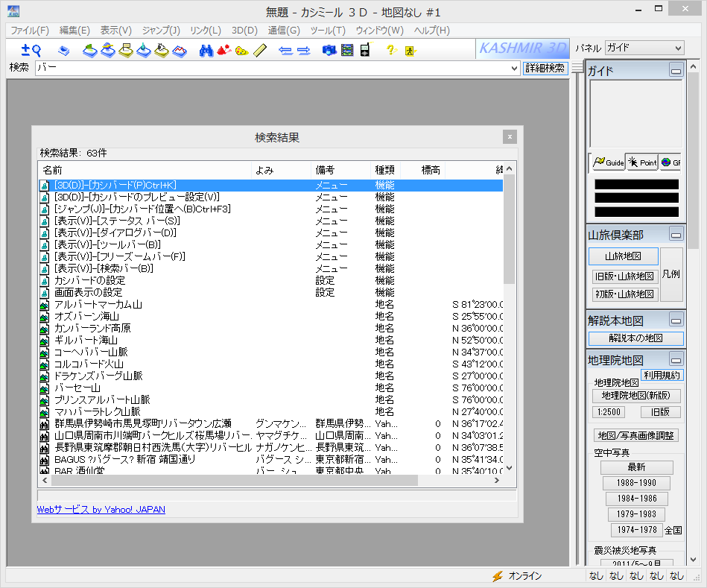This screenshot has width=707, height=588.
Task: Click the camera snapshot icon
Action: pos(328,51)
